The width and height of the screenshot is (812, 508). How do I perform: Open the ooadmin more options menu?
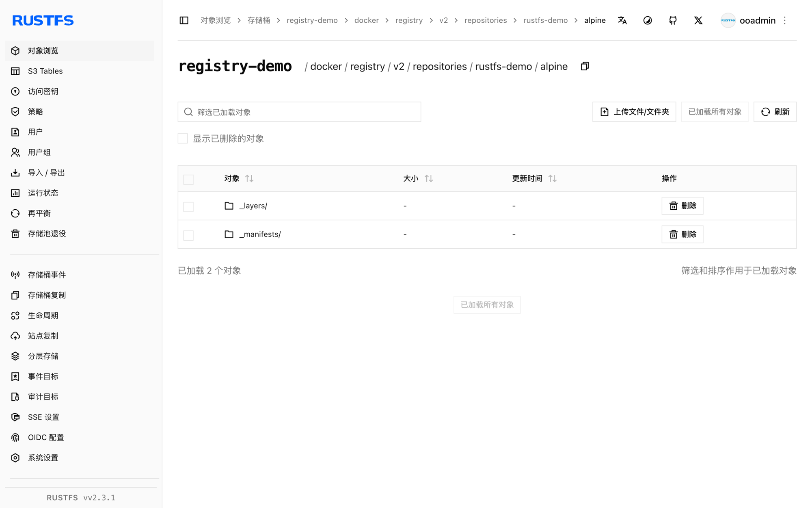[785, 20]
